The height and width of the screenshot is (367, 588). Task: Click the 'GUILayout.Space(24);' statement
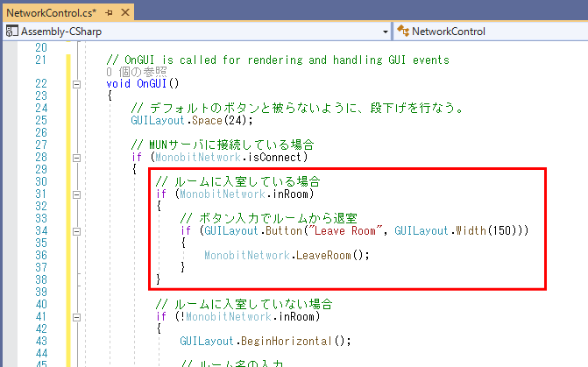click(x=192, y=120)
